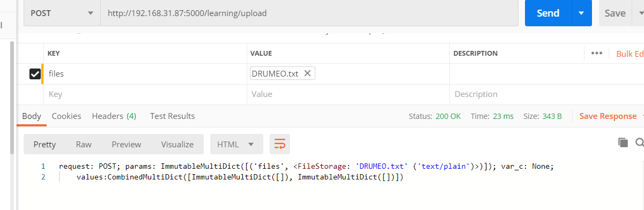644x210 pixels.
Task: Open the Test Results tab
Action: [x=172, y=116]
